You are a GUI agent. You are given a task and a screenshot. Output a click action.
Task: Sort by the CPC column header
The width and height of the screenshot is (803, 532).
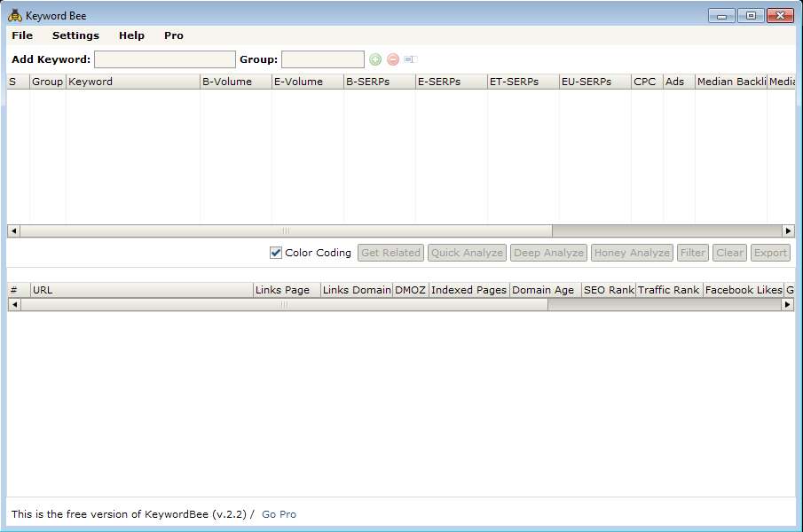648,82
